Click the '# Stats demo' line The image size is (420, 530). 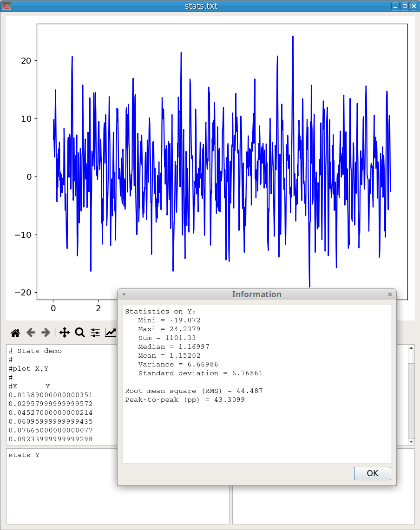click(35, 351)
